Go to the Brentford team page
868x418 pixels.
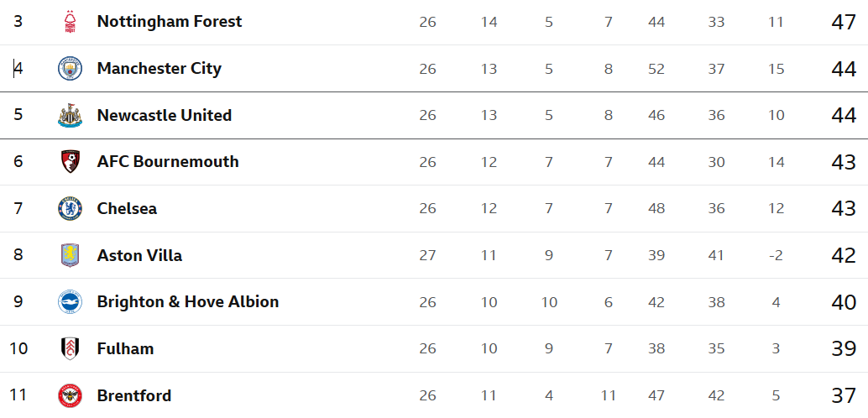click(134, 395)
